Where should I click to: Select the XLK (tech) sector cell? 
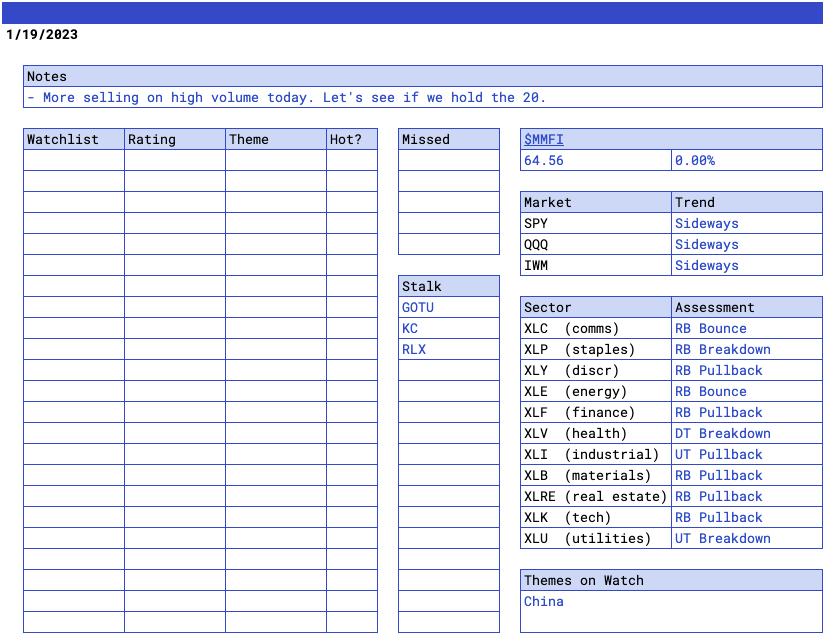coord(596,517)
